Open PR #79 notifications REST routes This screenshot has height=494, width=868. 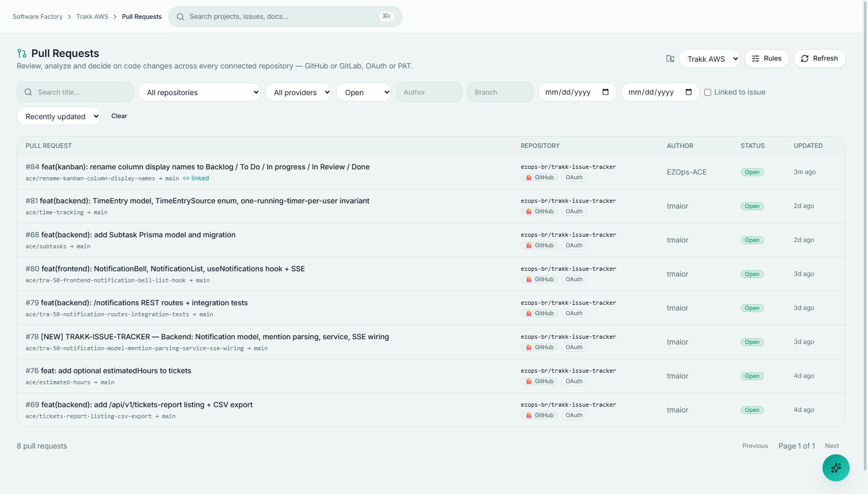coord(136,303)
